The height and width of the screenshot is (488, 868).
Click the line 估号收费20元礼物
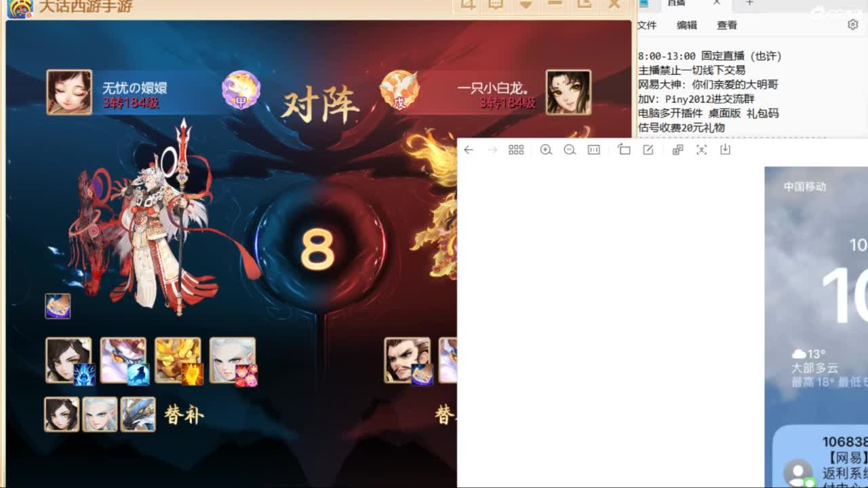tap(682, 127)
